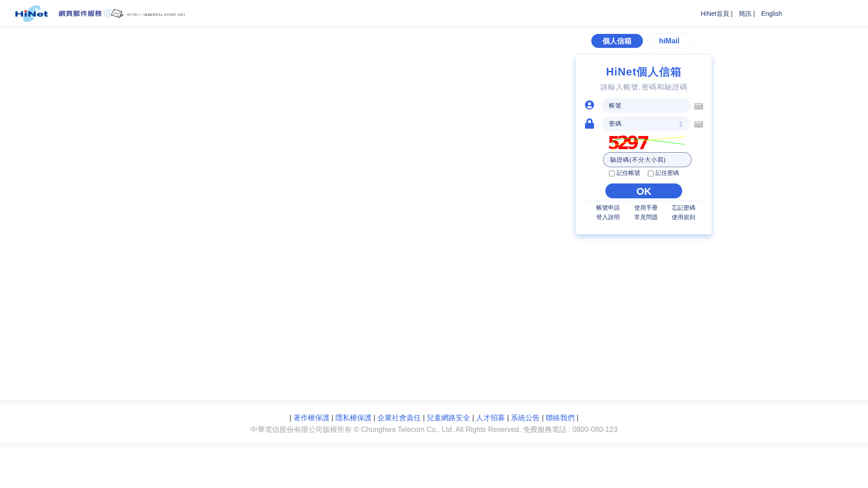This screenshot has height=488, width=868.
Task: Open the 企業社會責任 footer link
Action: 399,418
